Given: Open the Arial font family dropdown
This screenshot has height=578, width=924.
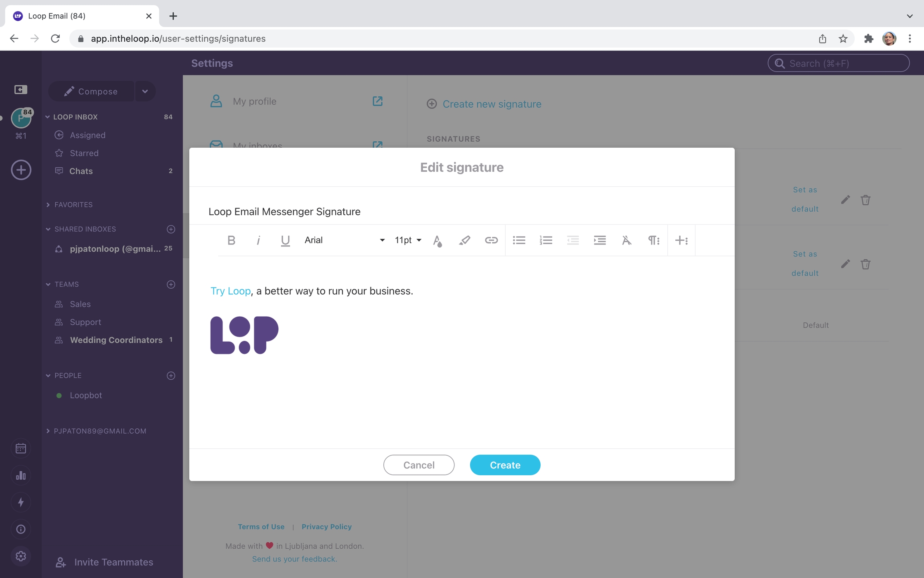Looking at the screenshot, I should pos(344,240).
